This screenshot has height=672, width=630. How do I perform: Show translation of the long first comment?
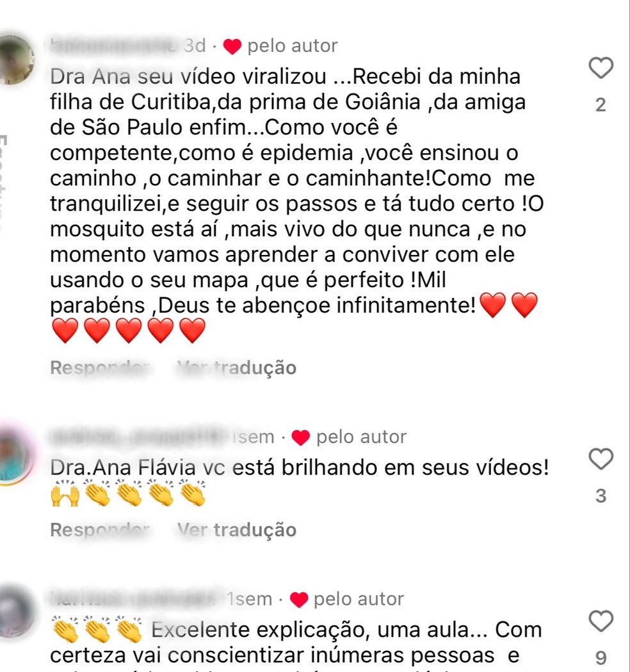pos(237,368)
